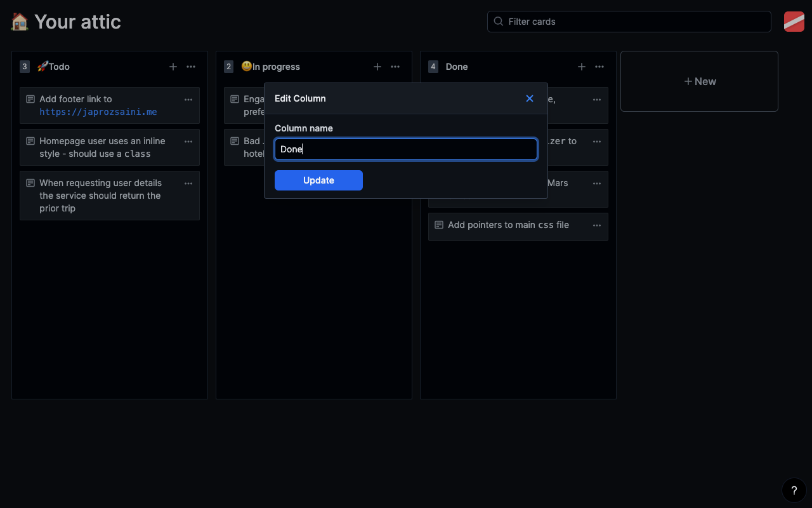Create a New column
The width and height of the screenshot is (812, 508).
click(x=699, y=81)
